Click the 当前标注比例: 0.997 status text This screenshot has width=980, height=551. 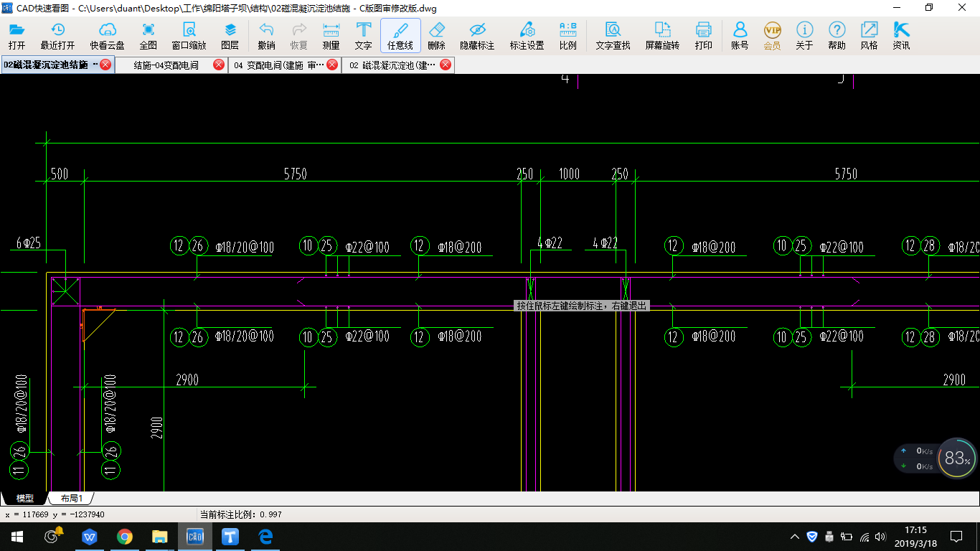point(240,514)
